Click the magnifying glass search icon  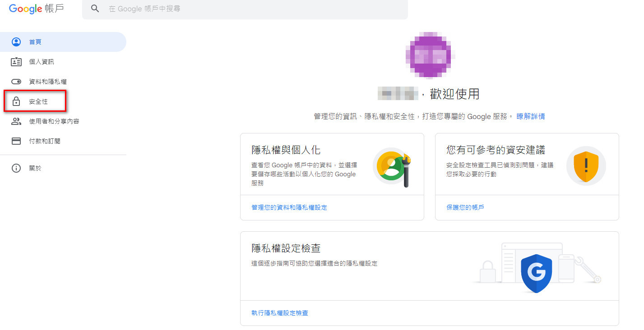pyautogui.click(x=95, y=8)
